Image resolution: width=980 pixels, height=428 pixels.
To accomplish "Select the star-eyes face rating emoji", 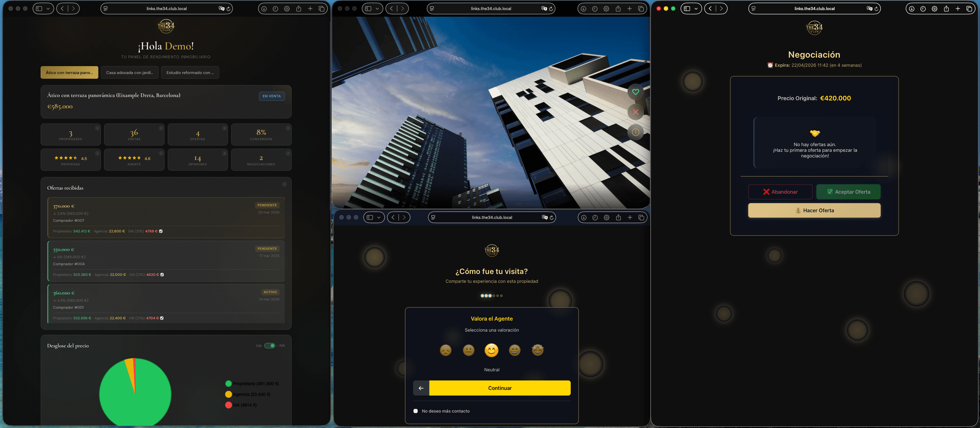I will coord(538,350).
